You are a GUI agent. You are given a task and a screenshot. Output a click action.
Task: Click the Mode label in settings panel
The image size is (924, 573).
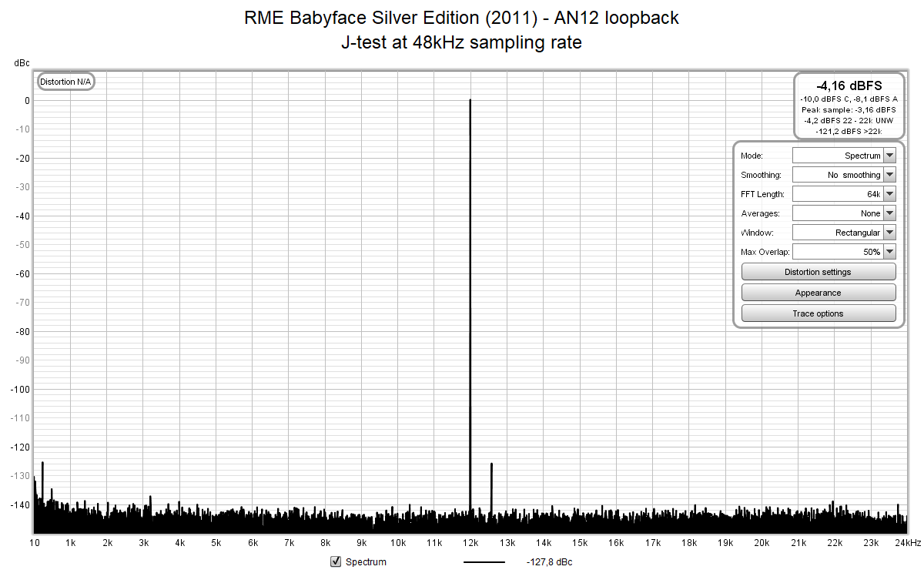coord(752,156)
